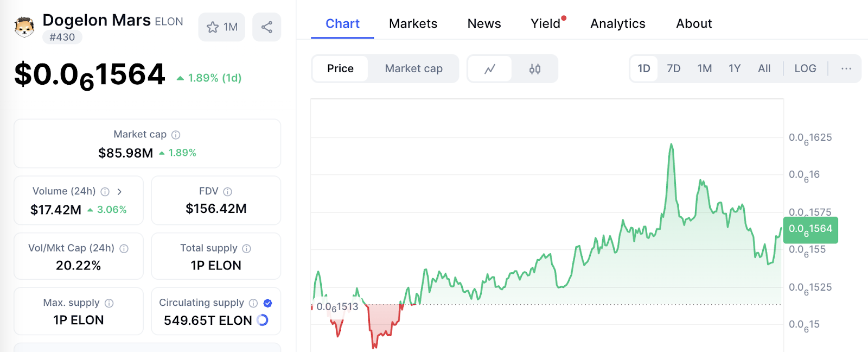The height and width of the screenshot is (352, 868).
Task: Click the Dogelon Mars coin logo
Action: point(24,27)
